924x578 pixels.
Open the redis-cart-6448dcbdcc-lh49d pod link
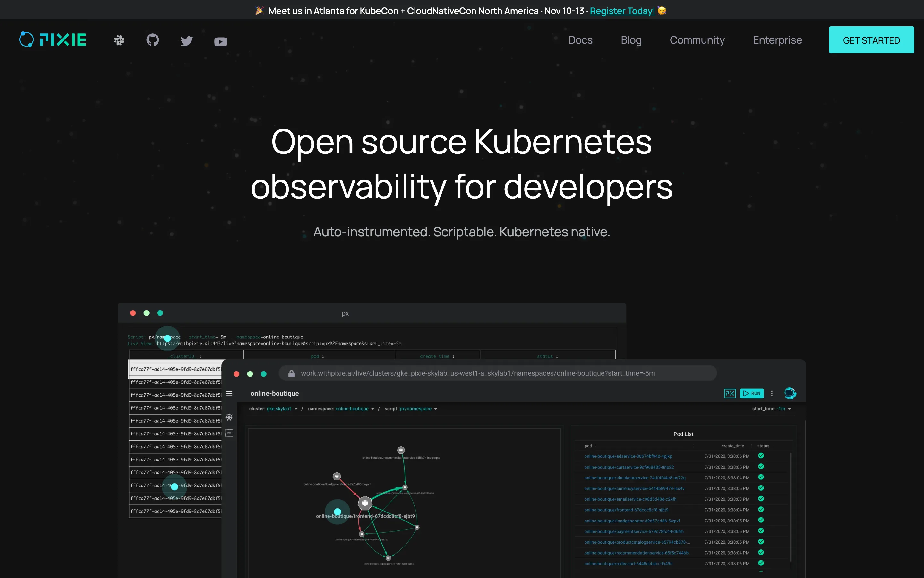click(628, 564)
